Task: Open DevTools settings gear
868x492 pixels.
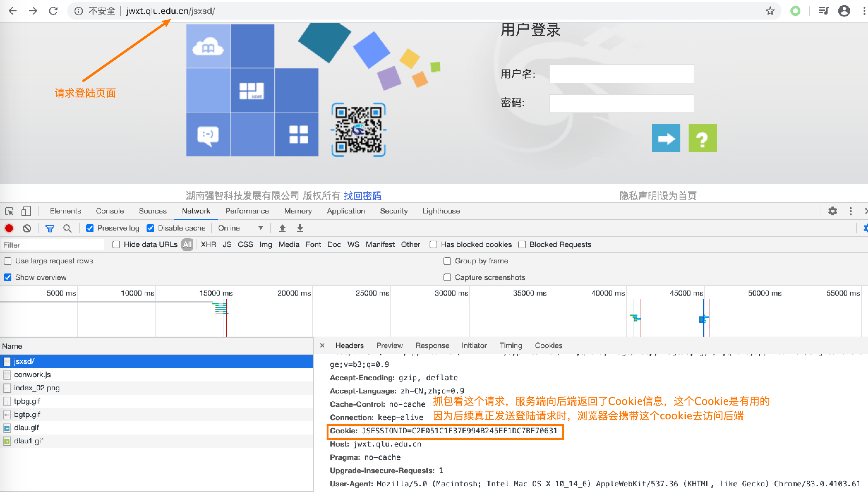Action: pyautogui.click(x=833, y=211)
